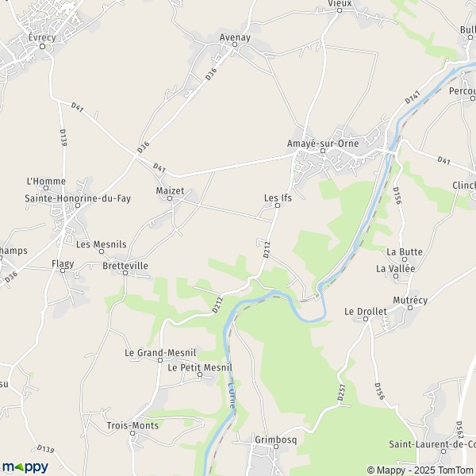This screenshot has width=476, height=476.
Task: Click the Maizet village marker
Action: [x=170, y=198]
